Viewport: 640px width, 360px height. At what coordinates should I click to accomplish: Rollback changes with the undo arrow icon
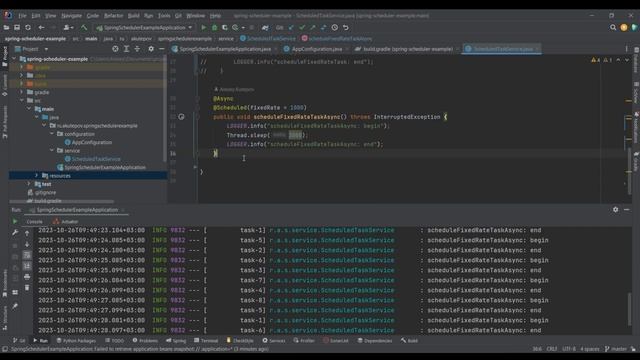[346, 27]
